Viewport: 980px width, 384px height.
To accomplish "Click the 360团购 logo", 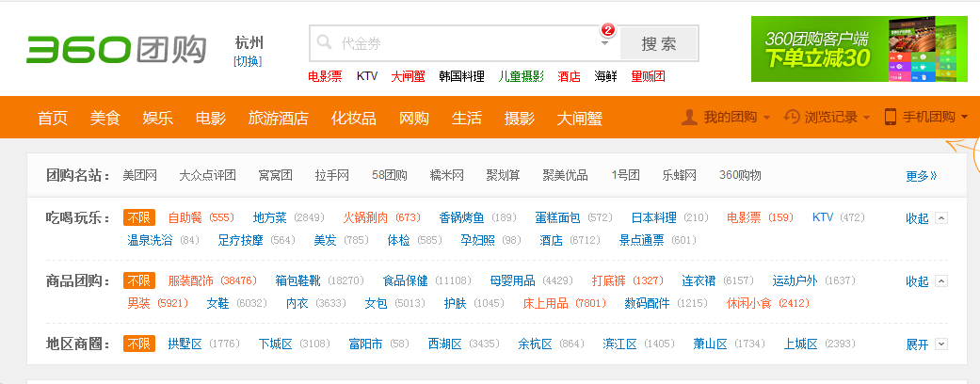I will (116, 49).
